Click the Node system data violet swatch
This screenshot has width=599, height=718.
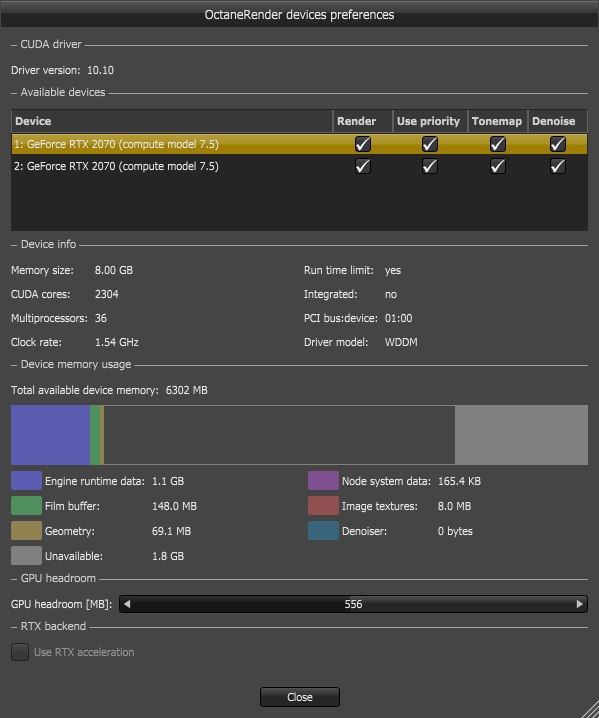pyautogui.click(x=323, y=481)
